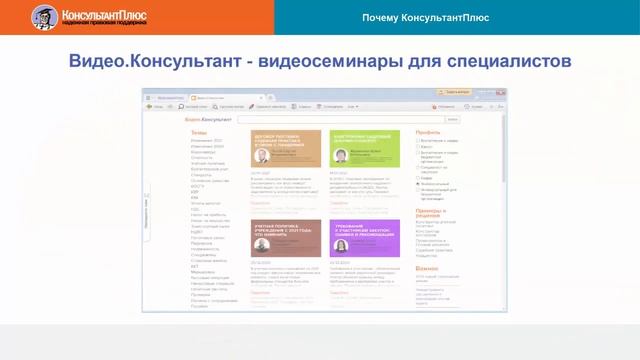Choose the Кадры profile radio
The height and width of the screenshot is (360, 640).
click(x=418, y=178)
